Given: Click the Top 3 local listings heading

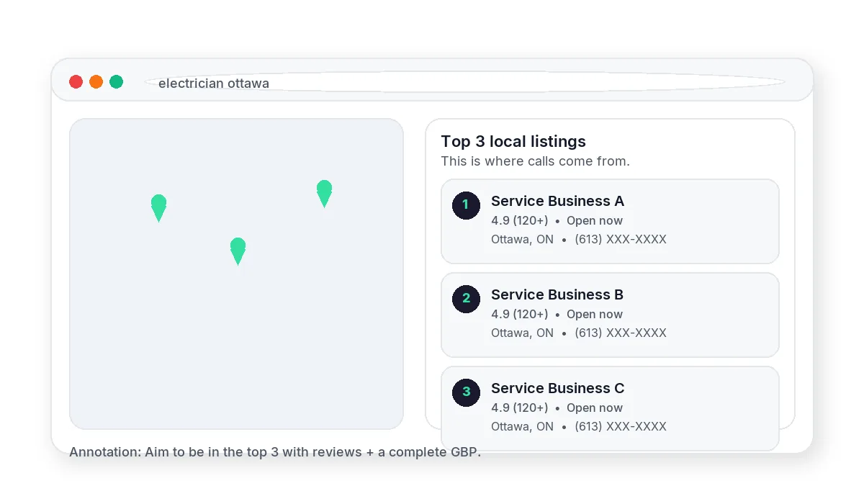Looking at the screenshot, I should [513, 141].
